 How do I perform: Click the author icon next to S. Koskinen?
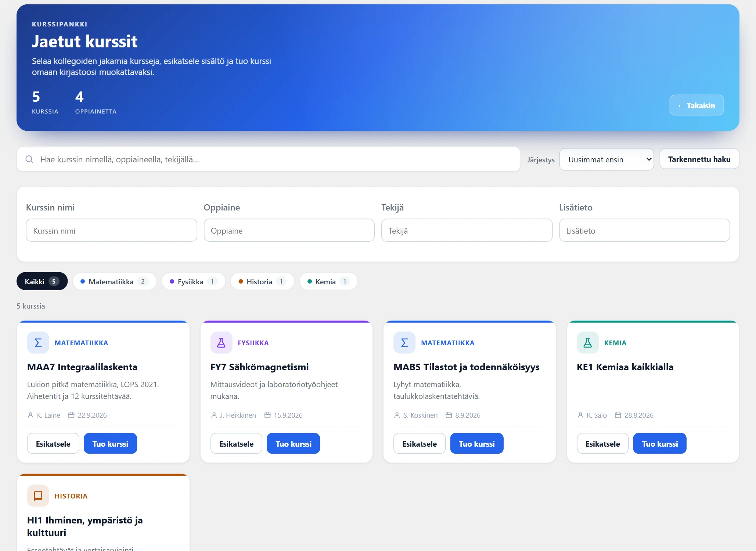[x=397, y=415]
